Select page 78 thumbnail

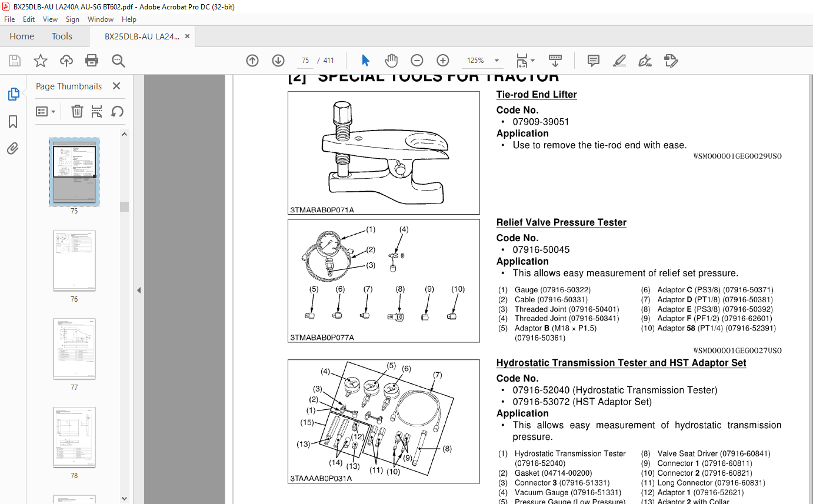[x=74, y=436]
